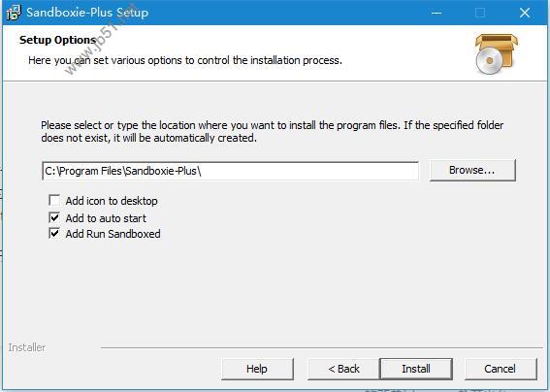
Task: Start installation with the Install button
Action: 416,369
